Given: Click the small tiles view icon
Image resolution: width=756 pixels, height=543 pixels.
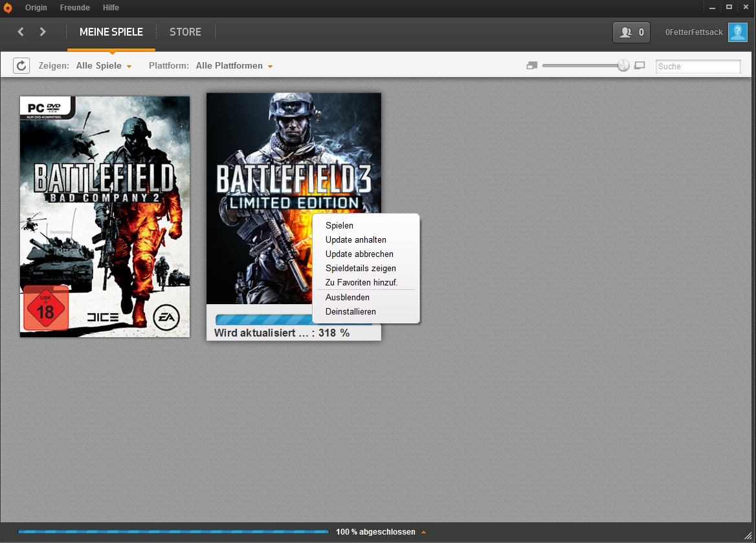Looking at the screenshot, I should pos(532,65).
